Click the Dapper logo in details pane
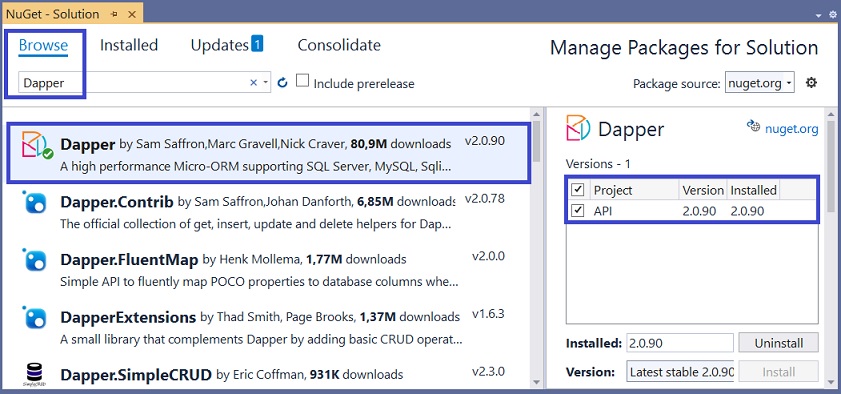The width and height of the screenshot is (841, 394). pyautogui.click(x=578, y=128)
